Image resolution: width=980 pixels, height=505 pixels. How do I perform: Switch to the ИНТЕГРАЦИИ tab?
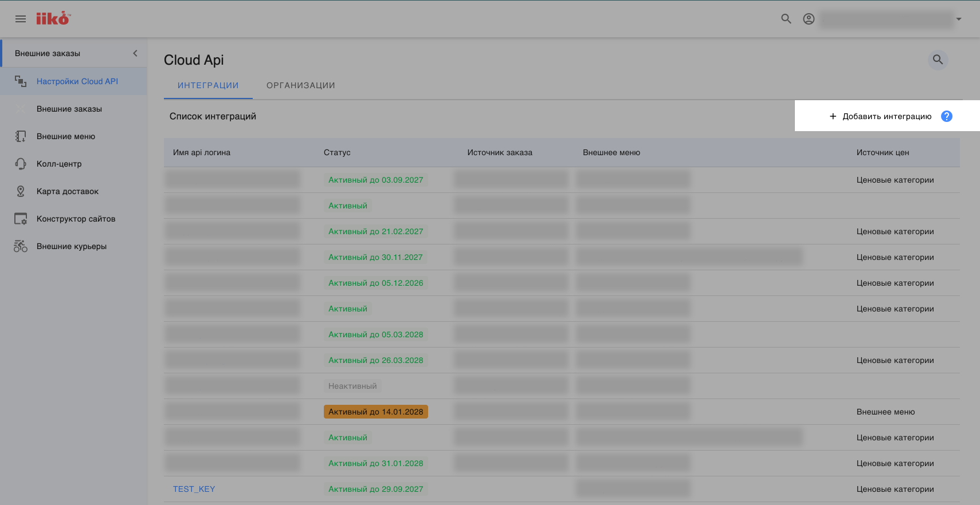pyautogui.click(x=208, y=85)
